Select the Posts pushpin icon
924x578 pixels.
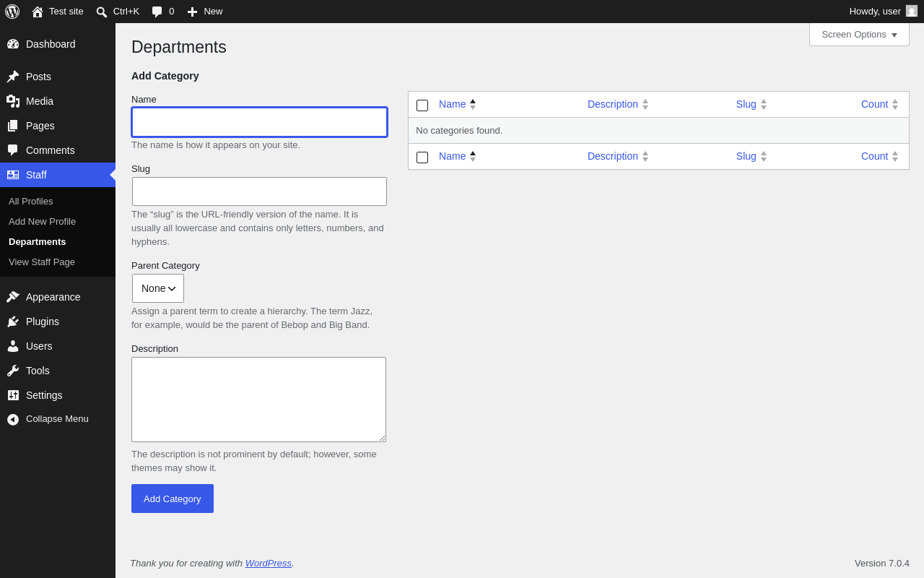[x=13, y=77]
